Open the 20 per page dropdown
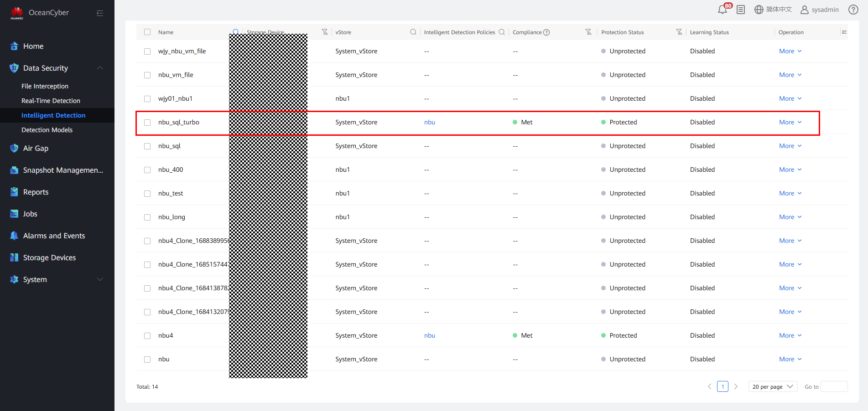 (773, 386)
